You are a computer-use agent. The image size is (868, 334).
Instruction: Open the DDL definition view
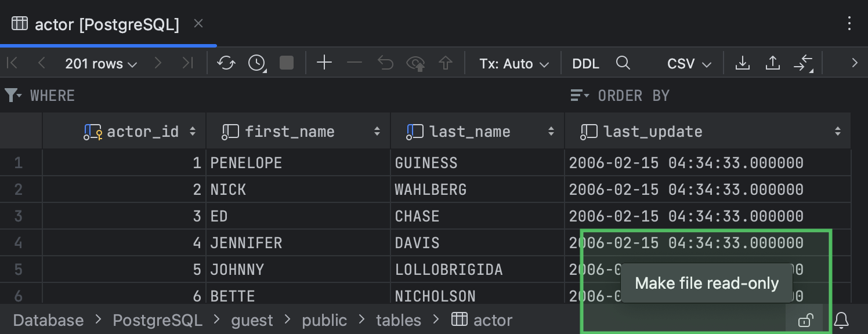(x=585, y=63)
